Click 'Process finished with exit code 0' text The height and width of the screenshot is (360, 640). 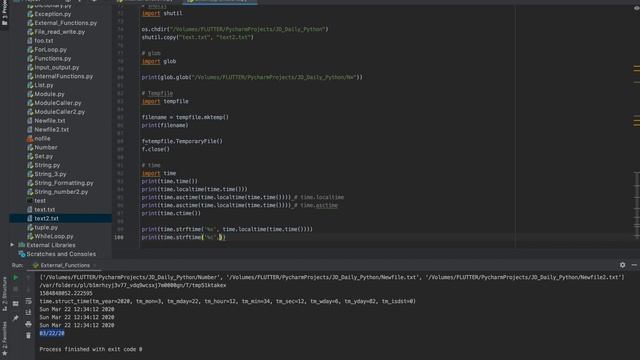(91, 349)
